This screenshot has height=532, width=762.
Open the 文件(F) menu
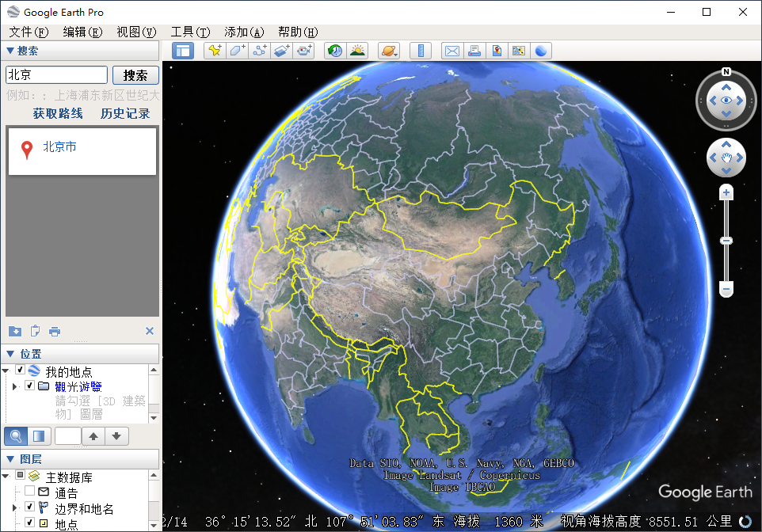click(x=29, y=32)
